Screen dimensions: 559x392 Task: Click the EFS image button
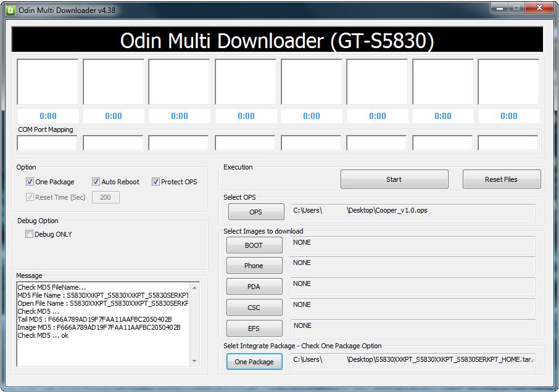[254, 329]
